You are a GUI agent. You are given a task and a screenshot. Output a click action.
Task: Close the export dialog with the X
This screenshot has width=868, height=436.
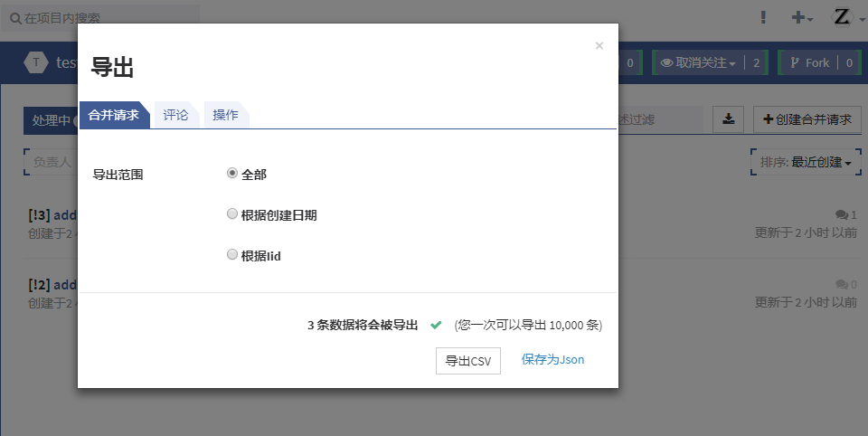tap(599, 46)
